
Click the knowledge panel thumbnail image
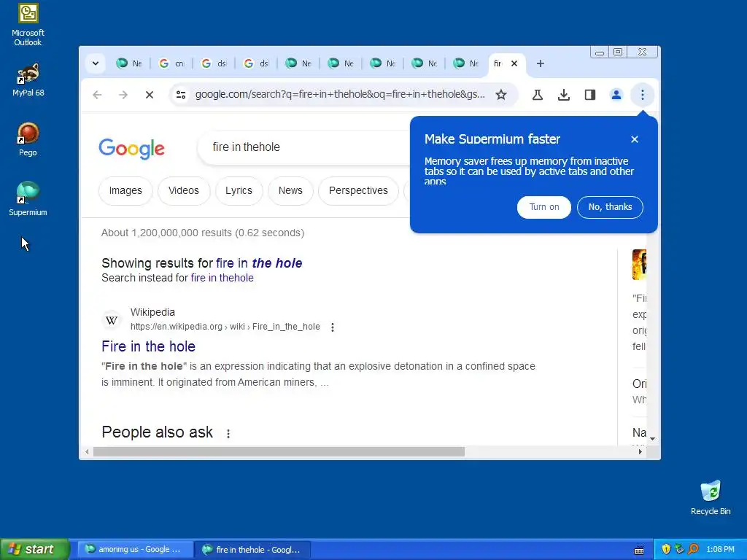(x=639, y=264)
